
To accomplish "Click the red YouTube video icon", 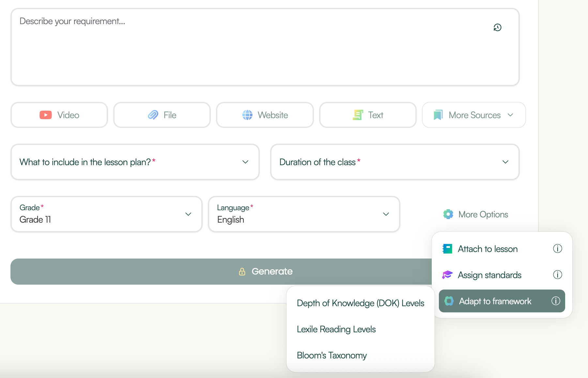I will click(46, 115).
